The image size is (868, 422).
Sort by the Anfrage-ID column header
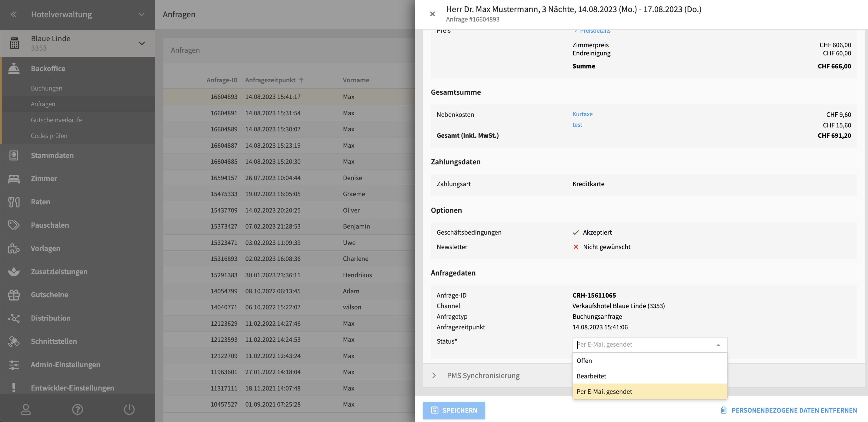222,80
